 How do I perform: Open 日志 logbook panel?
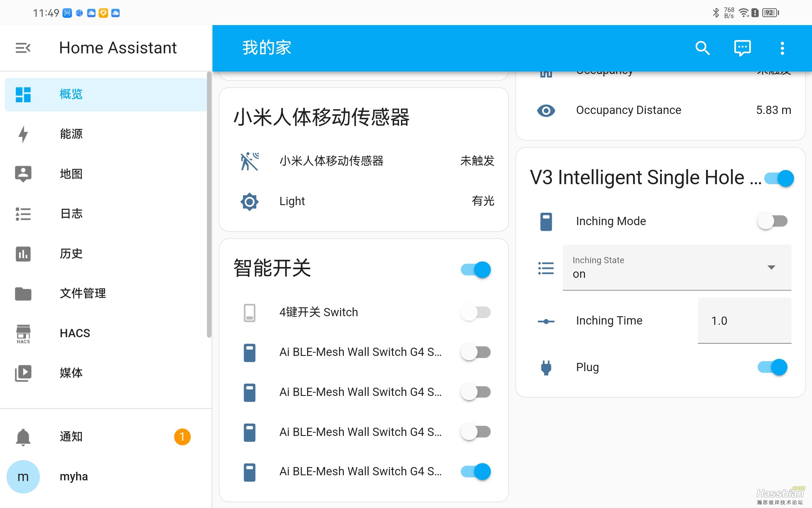106,214
